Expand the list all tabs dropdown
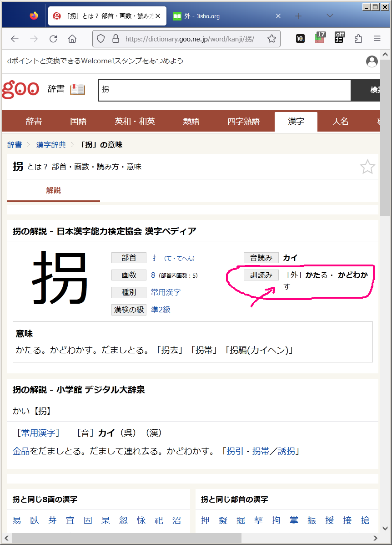Image resolution: width=392 pixels, height=545 pixels. click(330, 16)
